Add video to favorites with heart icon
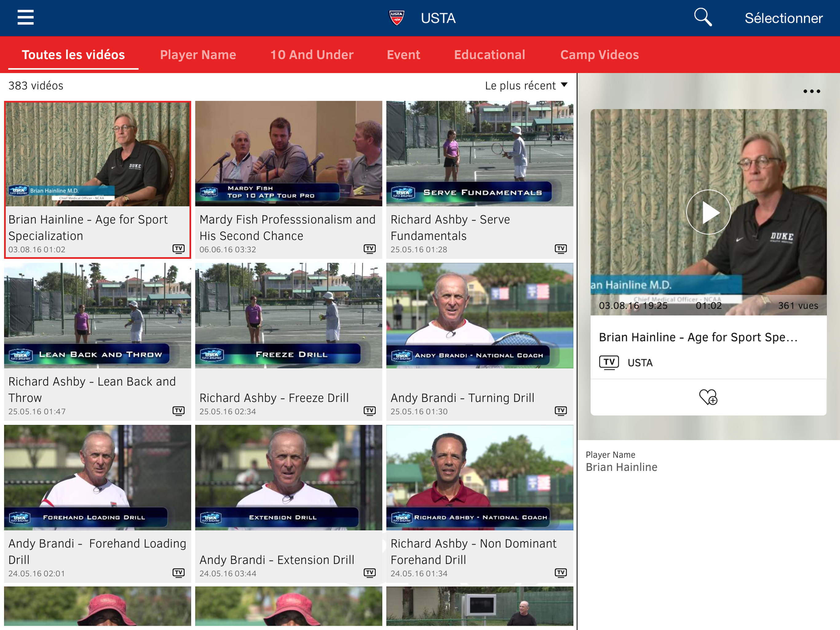Image resolution: width=840 pixels, height=630 pixels. point(708,397)
